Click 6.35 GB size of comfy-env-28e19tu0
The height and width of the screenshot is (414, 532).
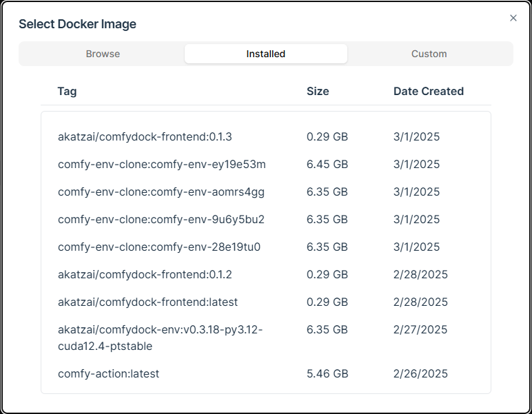327,247
